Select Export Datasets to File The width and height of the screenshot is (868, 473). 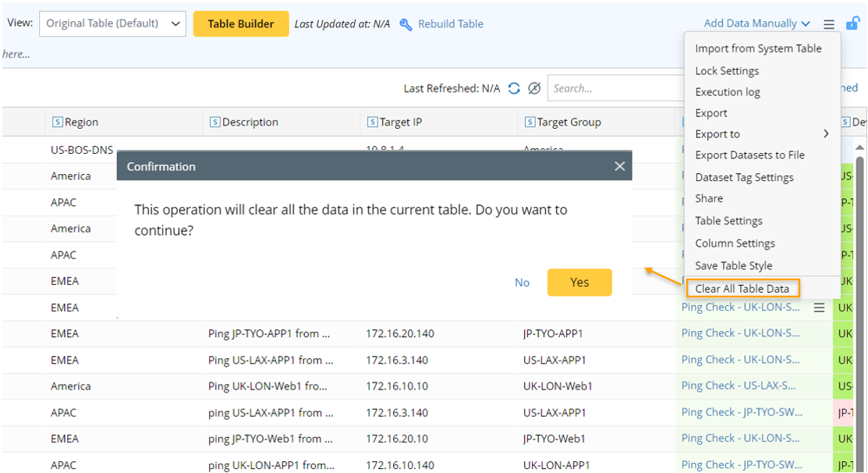pyautogui.click(x=749, y=155)
